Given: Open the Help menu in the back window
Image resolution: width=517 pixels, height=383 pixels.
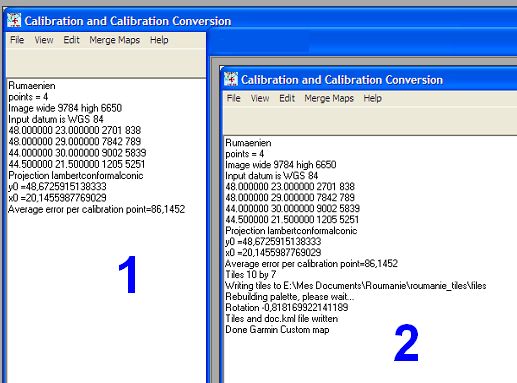Looking at the screenshot, I should (x=159, y=40).
